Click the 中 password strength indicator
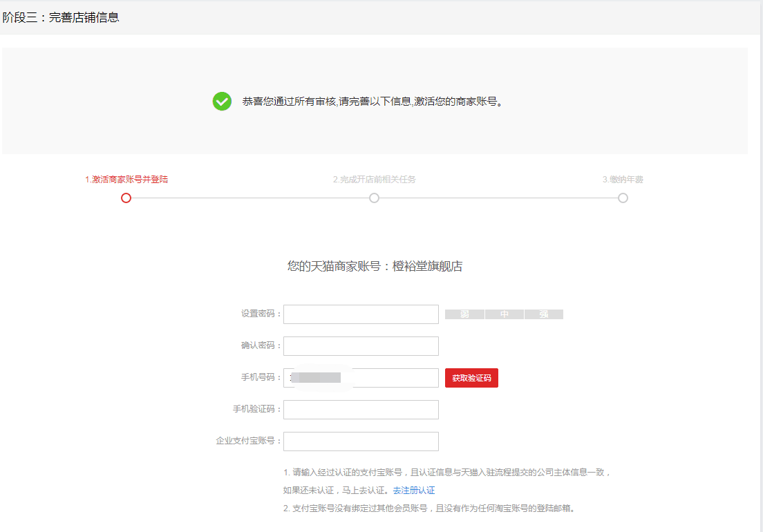 [x=505, y=314]
